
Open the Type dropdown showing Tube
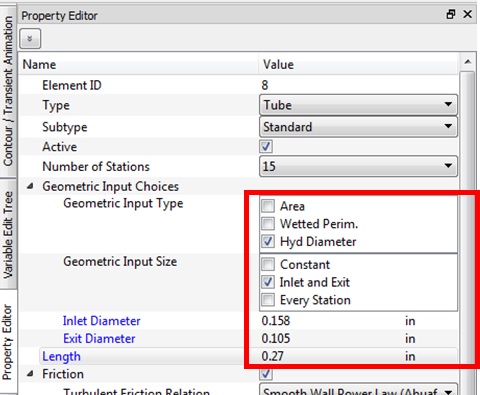click(x=358, y=105)
